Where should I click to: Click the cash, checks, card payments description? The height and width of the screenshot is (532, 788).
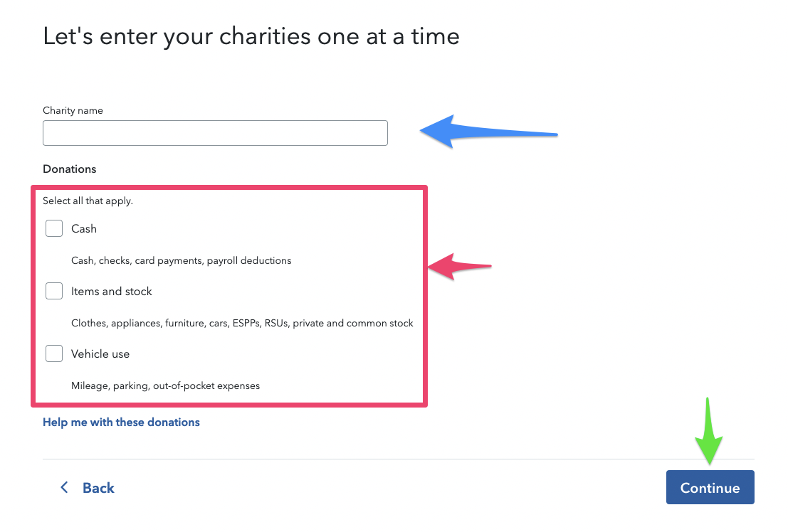182,261
